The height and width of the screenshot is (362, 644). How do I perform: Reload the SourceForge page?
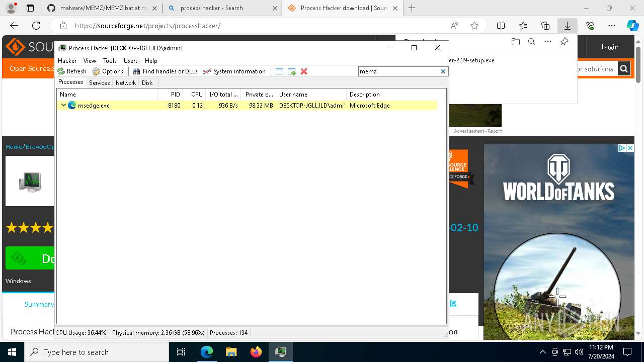36,26
